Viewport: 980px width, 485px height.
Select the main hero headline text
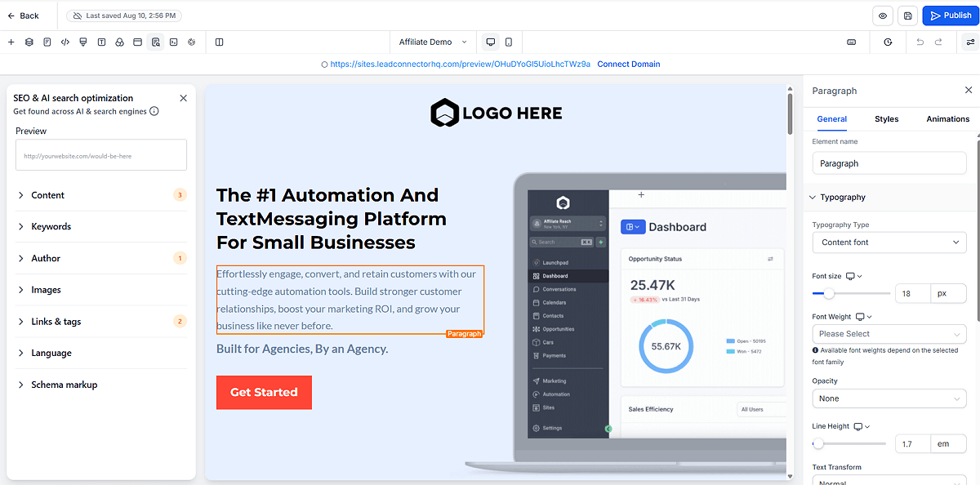coord(331,219)
